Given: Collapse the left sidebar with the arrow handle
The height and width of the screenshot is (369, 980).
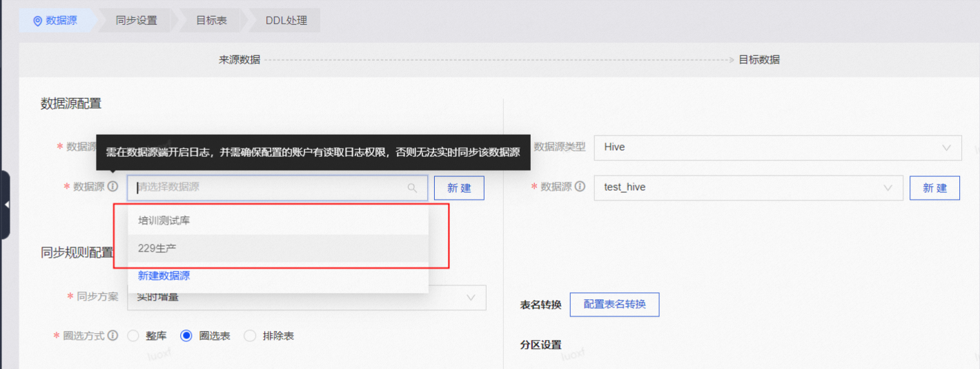Looking at the screenshot, I should pyautogui.click(x=6, y=205).
